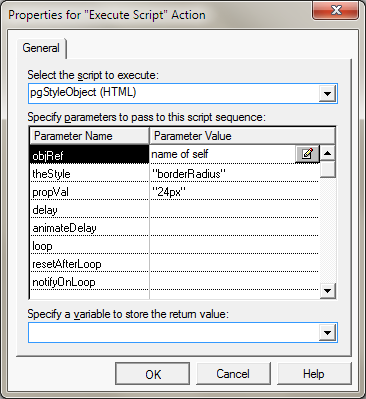Click the Parameter Name column header
This screenshot has height=399, width=366.
[89, 136]
